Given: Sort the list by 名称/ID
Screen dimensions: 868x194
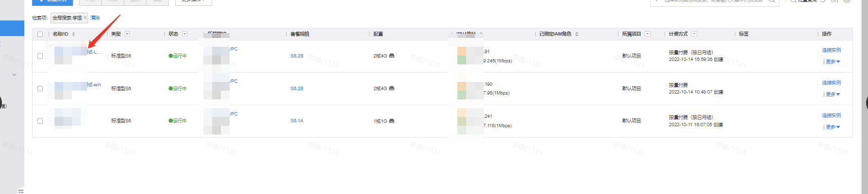Looking at the screenshot, I should [x=73, y=34].
